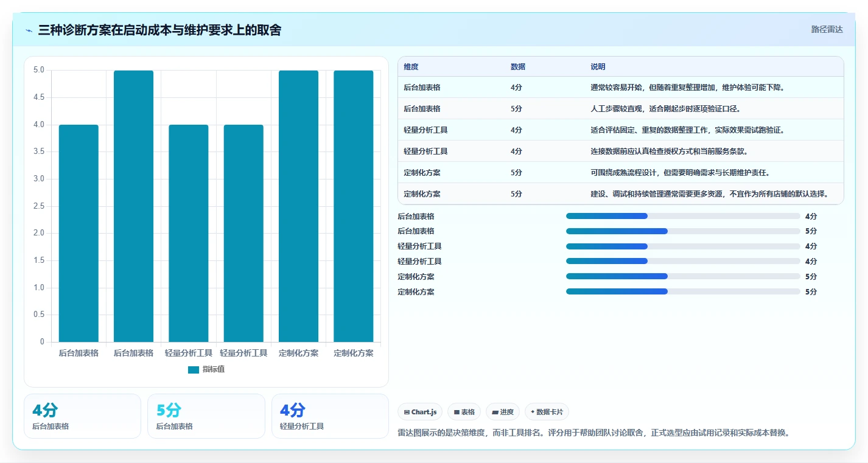Image resolution: width=868 pixels, height=463 pixels.
Task: Click the title 三种诊断方案在启动成本与维护要求上的取舍
Action: coord(159,30)
